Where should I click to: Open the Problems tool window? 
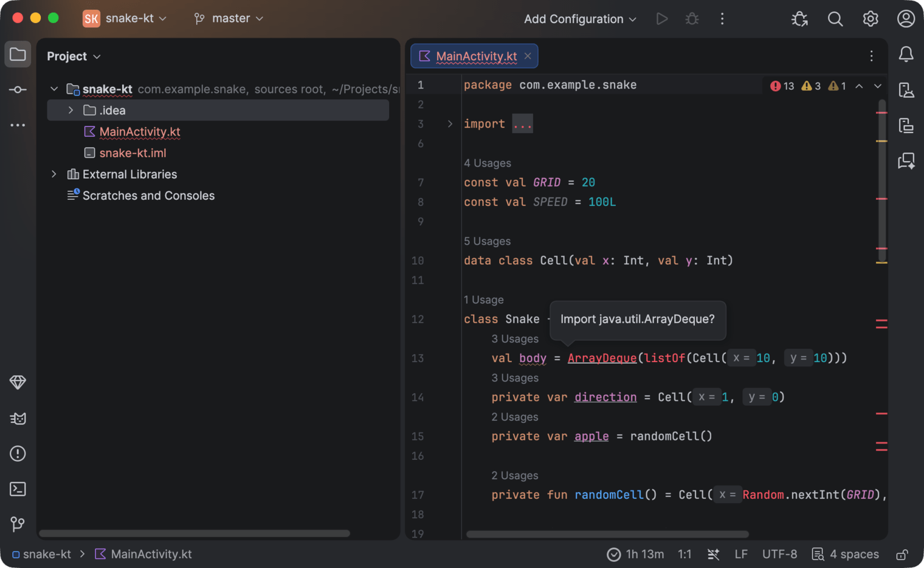click(x=18, y=454)
